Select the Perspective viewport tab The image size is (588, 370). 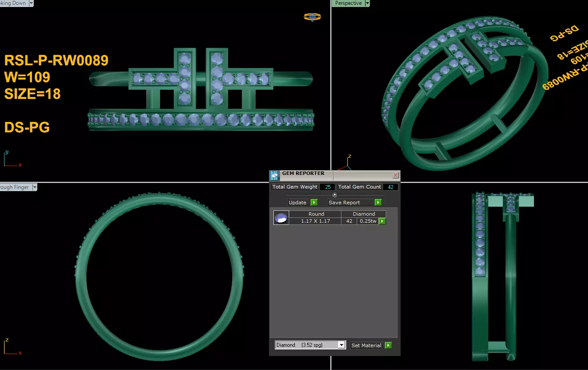tap(348, 3)
